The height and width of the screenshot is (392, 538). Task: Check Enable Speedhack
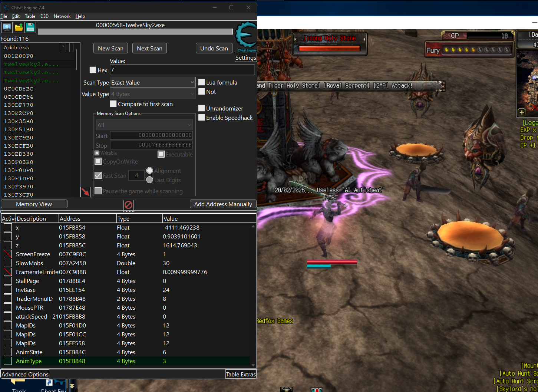point(202,117)
